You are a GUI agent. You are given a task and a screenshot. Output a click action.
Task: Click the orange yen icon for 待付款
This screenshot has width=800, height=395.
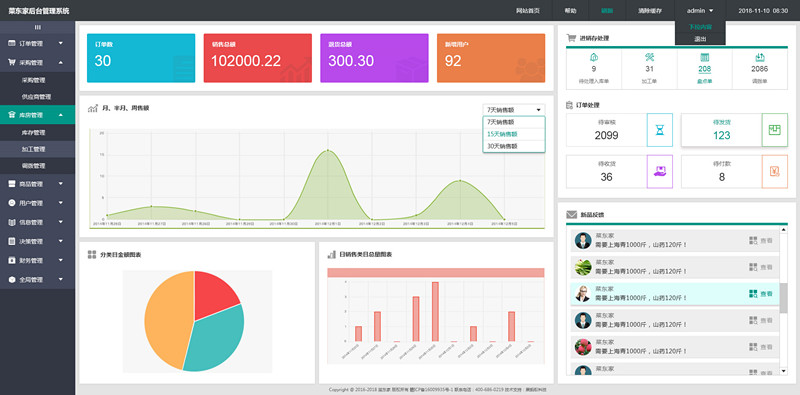[x=774, y=171]
